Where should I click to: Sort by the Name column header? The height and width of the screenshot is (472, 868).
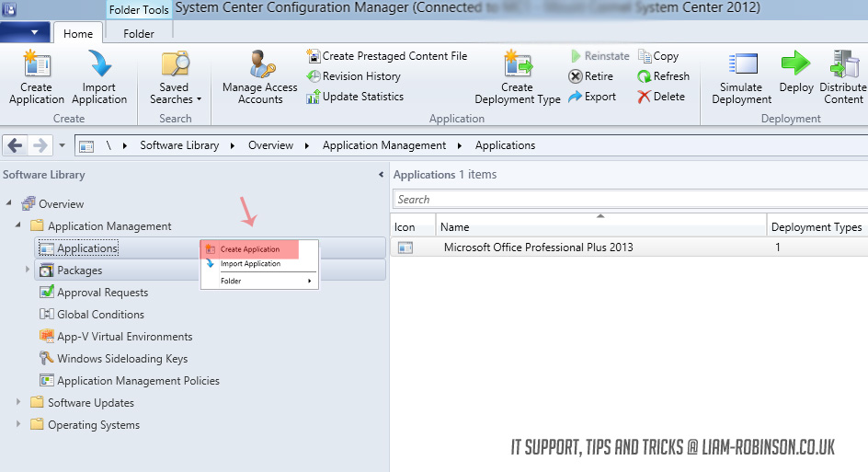pyautogui.click(x=601, y=227)
